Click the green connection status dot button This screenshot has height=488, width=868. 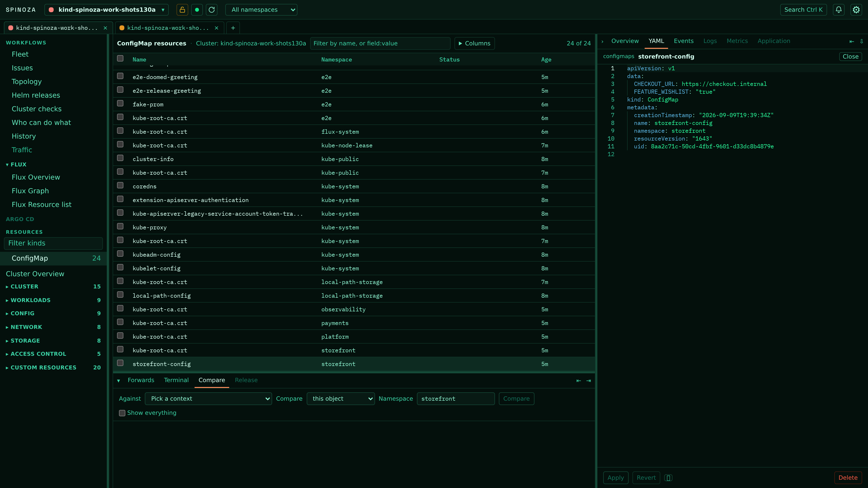tap(197, 10)
